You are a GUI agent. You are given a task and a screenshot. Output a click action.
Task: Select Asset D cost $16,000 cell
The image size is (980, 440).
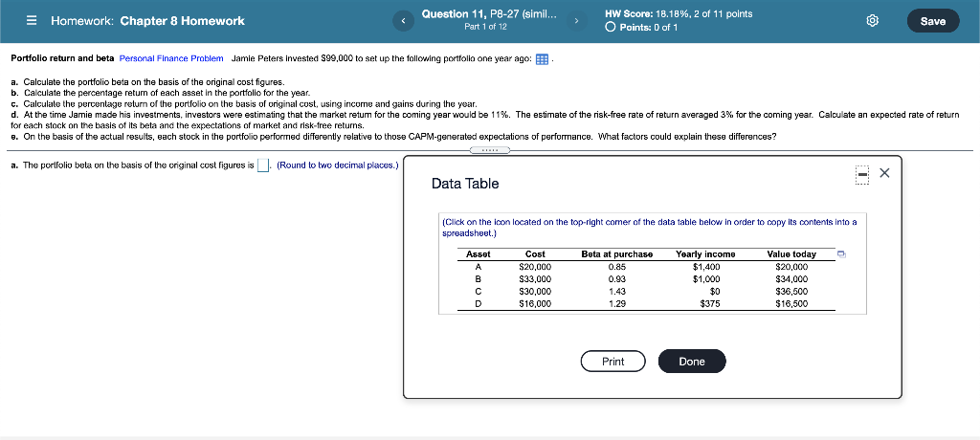point(535,304)
